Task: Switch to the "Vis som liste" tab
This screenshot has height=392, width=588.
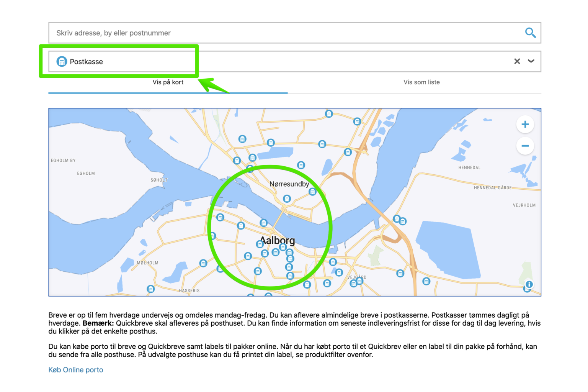Action: pyautogui.click(x=421, y=82)
